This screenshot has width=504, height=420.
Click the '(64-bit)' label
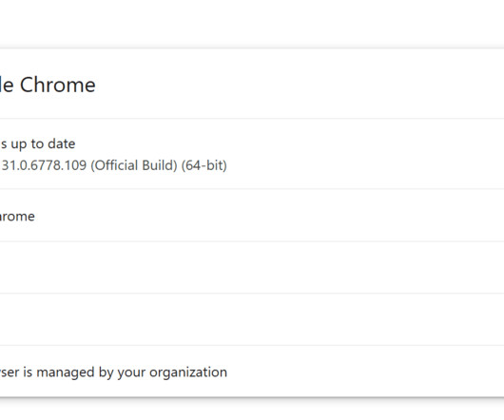[x=204, y=165]
